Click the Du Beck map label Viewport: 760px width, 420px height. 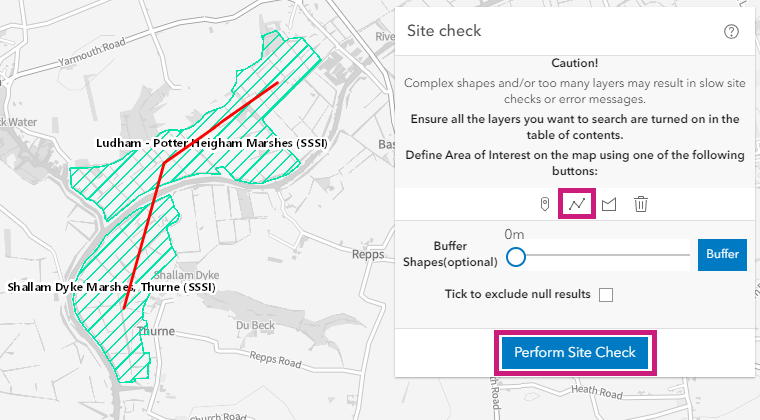[255, 326]
